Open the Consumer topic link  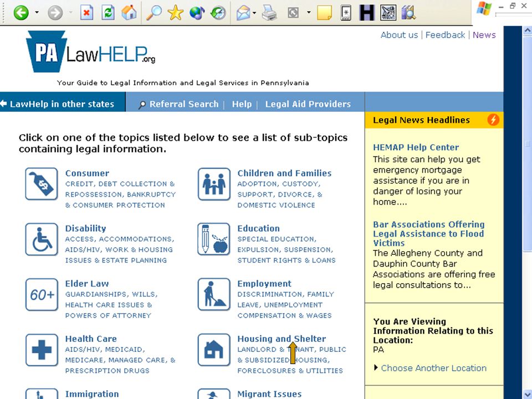[87, 173]
